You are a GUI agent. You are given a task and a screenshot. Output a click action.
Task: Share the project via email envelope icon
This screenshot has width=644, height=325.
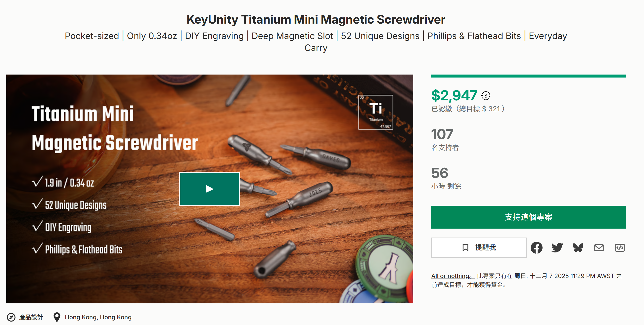(599, 247)
